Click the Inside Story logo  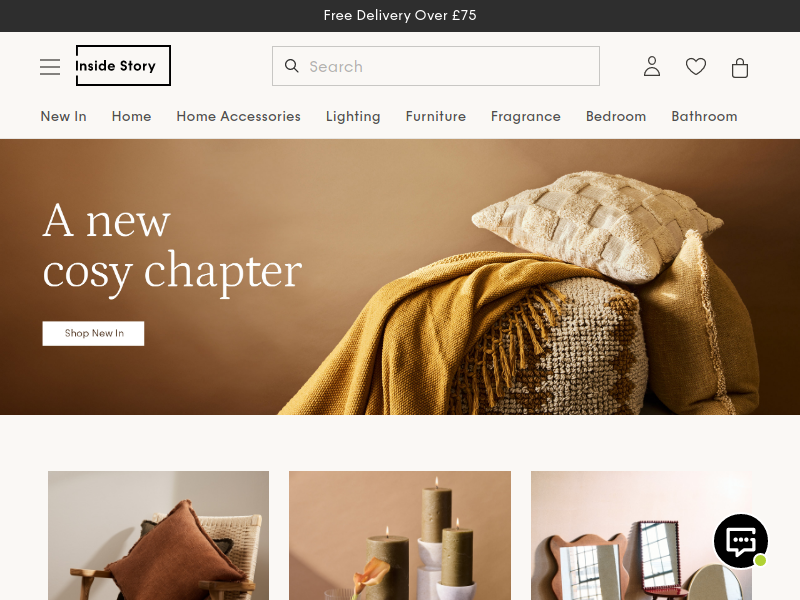tap(123, 65)
